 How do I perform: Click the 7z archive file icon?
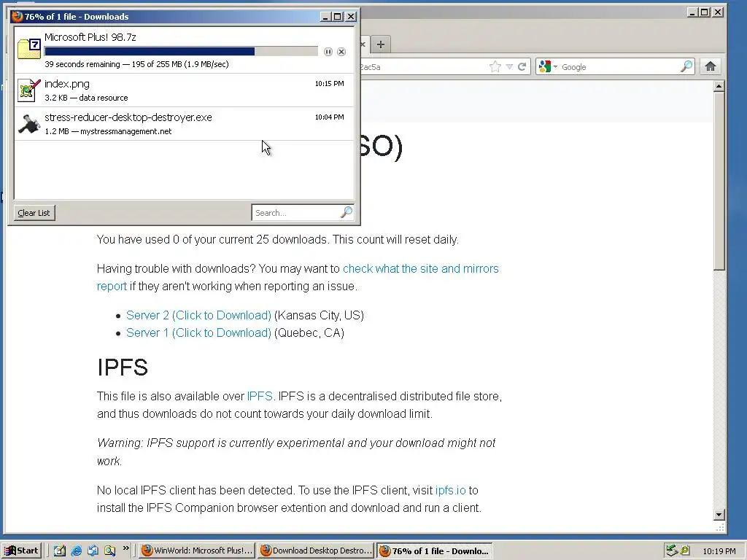click(x=29, y=49)
